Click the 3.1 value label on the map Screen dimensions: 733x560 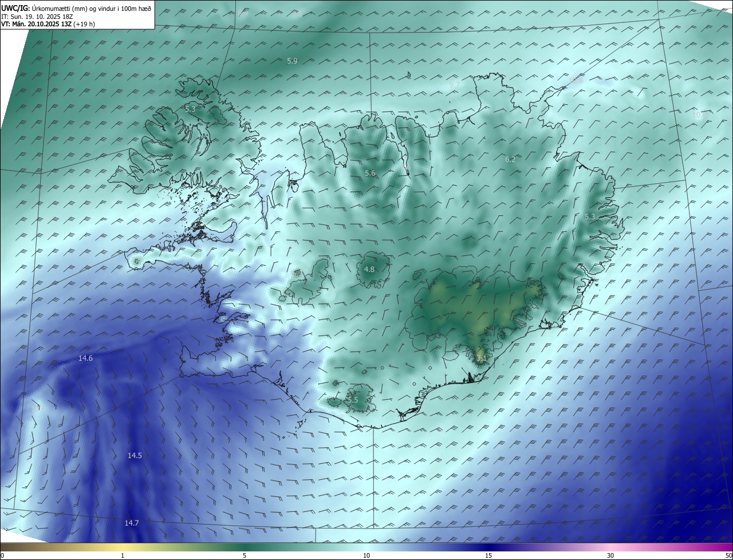(482, 358)
